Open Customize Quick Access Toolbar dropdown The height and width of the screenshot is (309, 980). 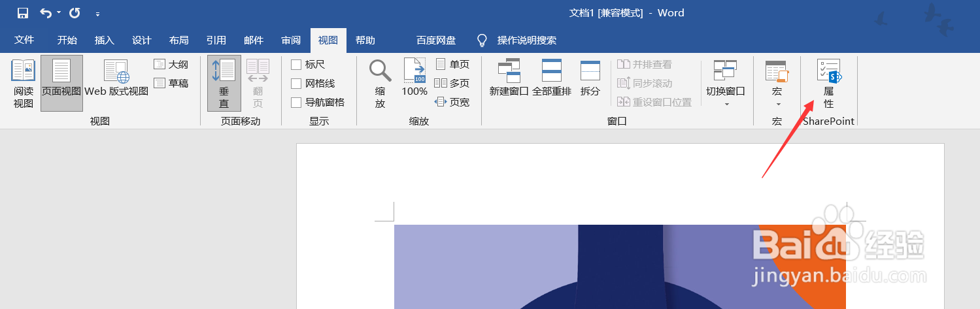98,14
